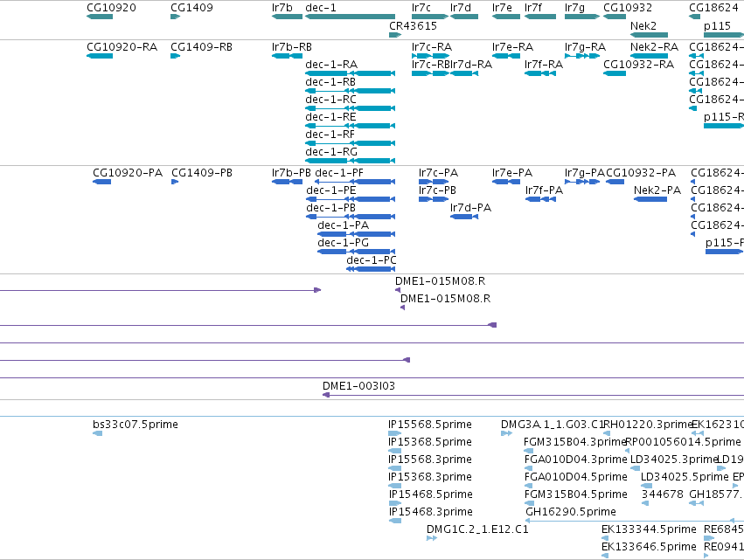Screen dimensions: 744x560
Task: Click the dec-1 gene bar
Action: (x=351, y=17)
